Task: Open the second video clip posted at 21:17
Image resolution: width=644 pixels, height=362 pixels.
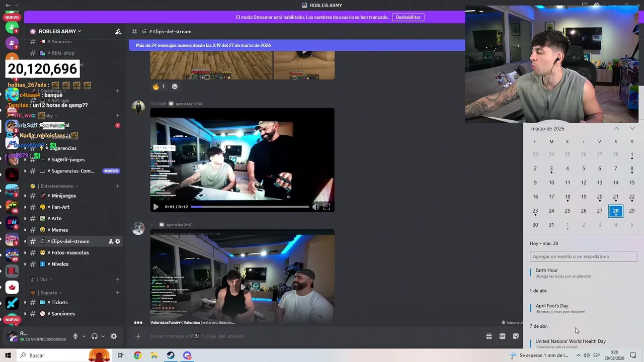Action: 242,276
